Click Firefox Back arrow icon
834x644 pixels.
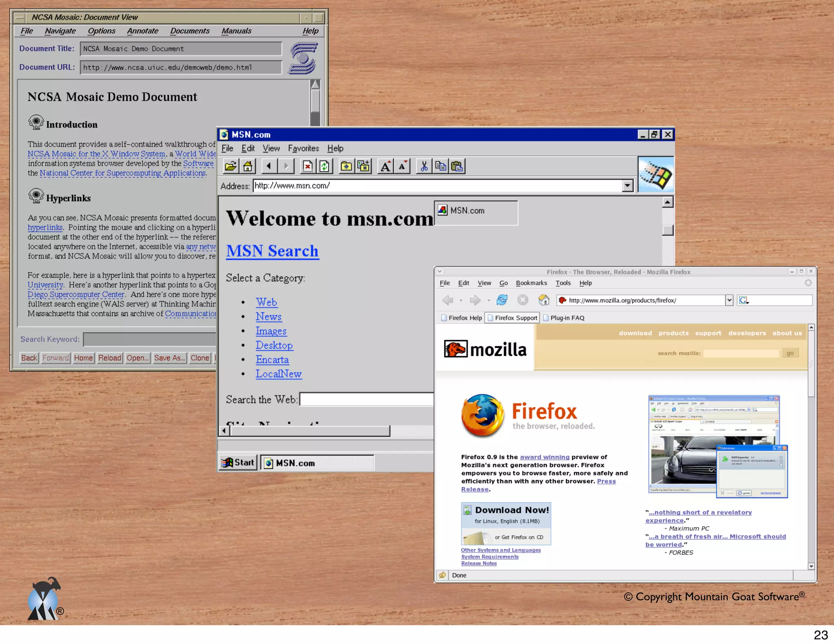coord(448,300)
